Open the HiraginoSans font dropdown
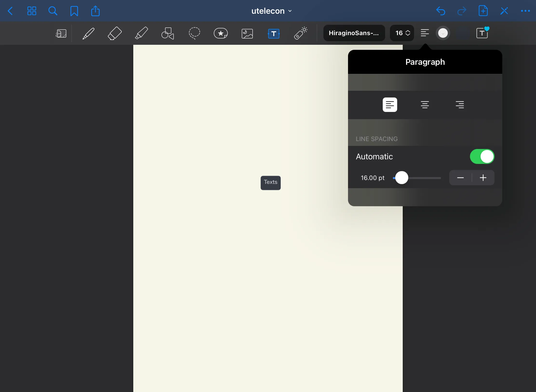This screenshot has width=536, height=392. (354, 33)
